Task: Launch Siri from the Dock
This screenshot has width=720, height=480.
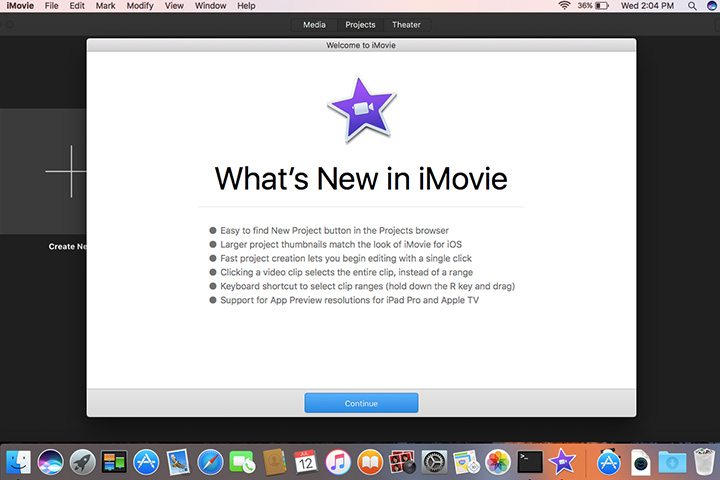Action: pyautogui.click(x=51, y=462)
